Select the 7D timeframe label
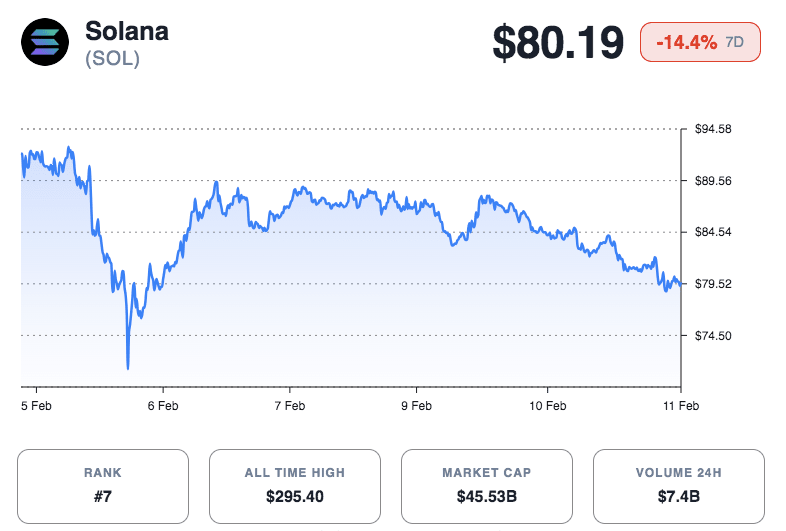Screen dimensions: 786x531 click(x=734, y=43)
